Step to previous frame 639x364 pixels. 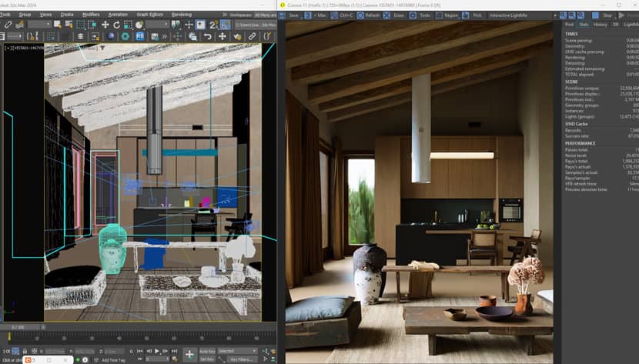click(x=149, y=351)
